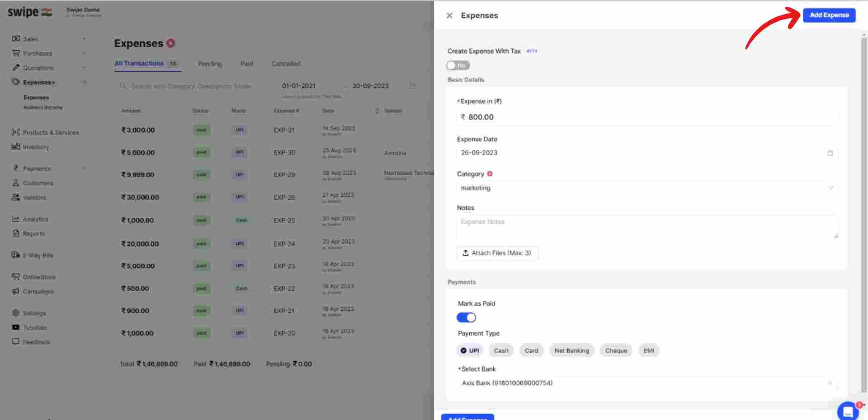This screenshot has width=868, height=420.
Task: Expand the Sales sidebar chevron
Action: click(x=84, y=39)
